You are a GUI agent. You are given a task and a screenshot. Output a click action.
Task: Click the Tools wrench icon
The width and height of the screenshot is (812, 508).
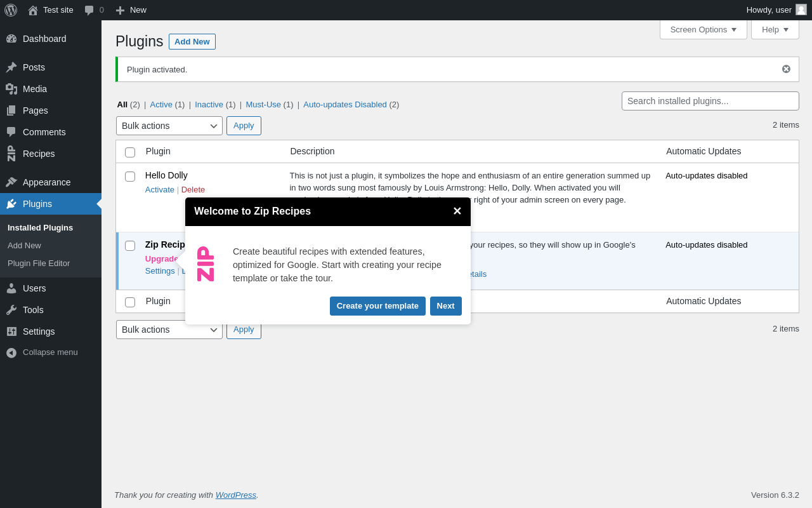(x=11, y=310)
